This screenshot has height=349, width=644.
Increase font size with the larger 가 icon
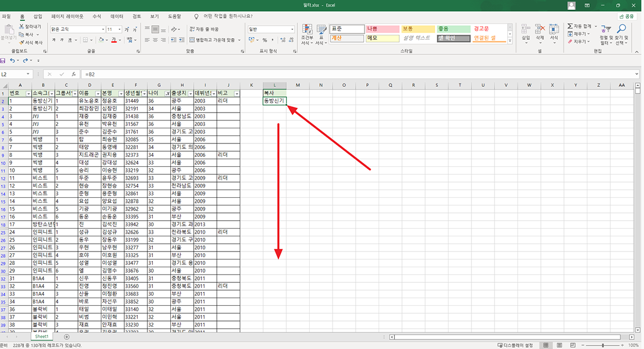pos(127,29)
